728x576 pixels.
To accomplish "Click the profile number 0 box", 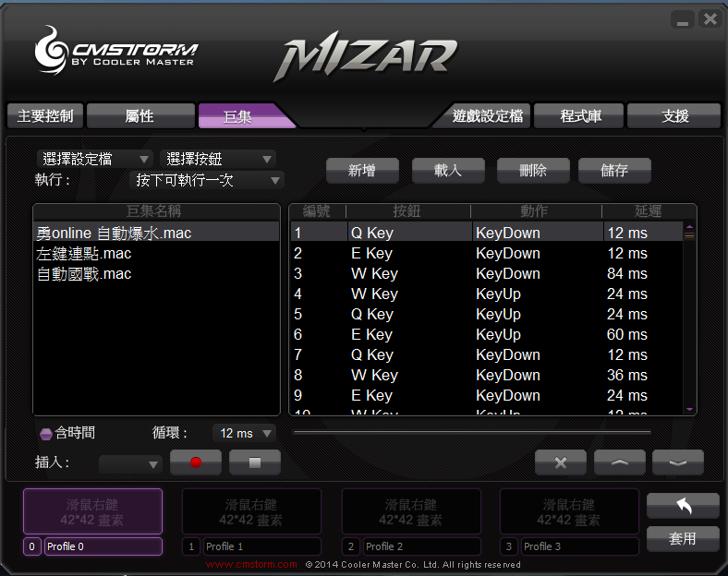I will click(32, 546).
